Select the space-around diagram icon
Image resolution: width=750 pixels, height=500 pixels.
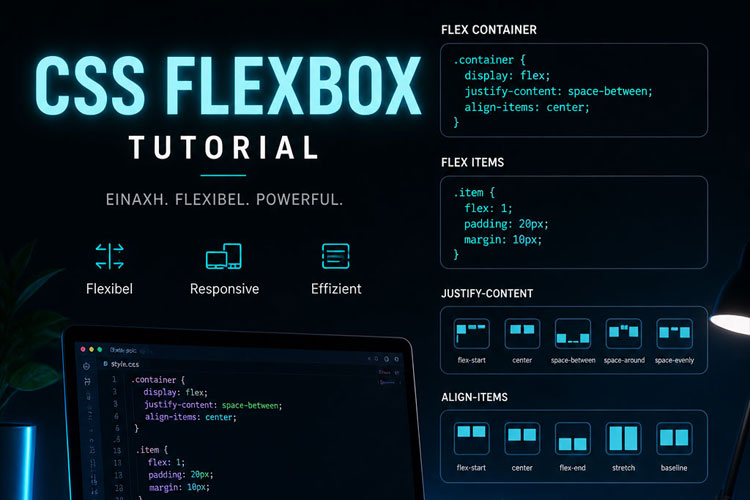click(624, 333)
